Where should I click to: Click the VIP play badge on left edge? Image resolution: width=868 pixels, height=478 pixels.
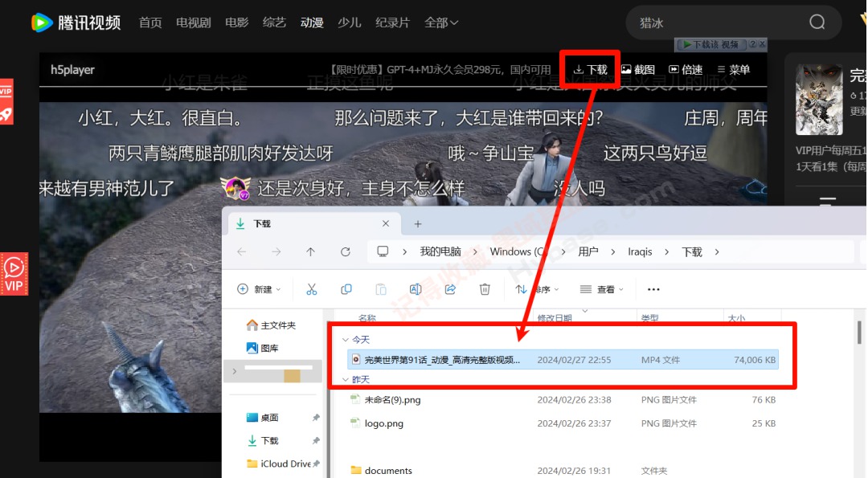click(x=14, y=274)
